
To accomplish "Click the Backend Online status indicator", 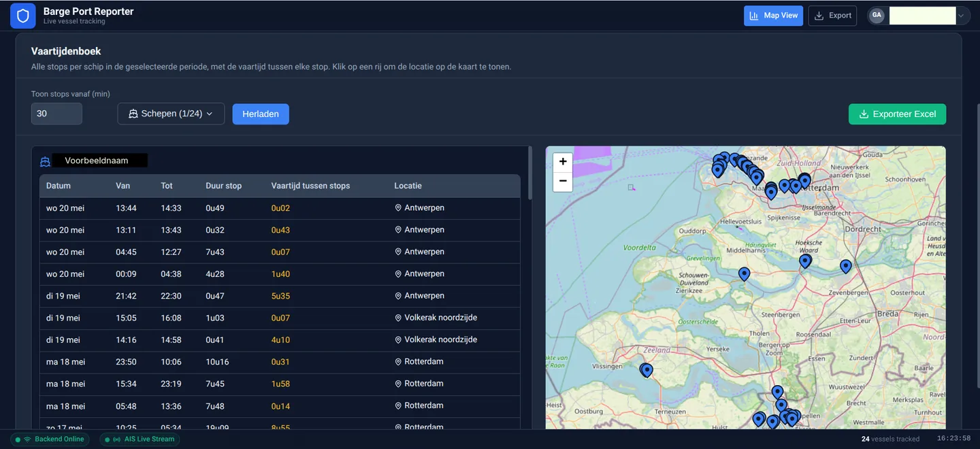I will pyautogui.click(x=51, y=439).
